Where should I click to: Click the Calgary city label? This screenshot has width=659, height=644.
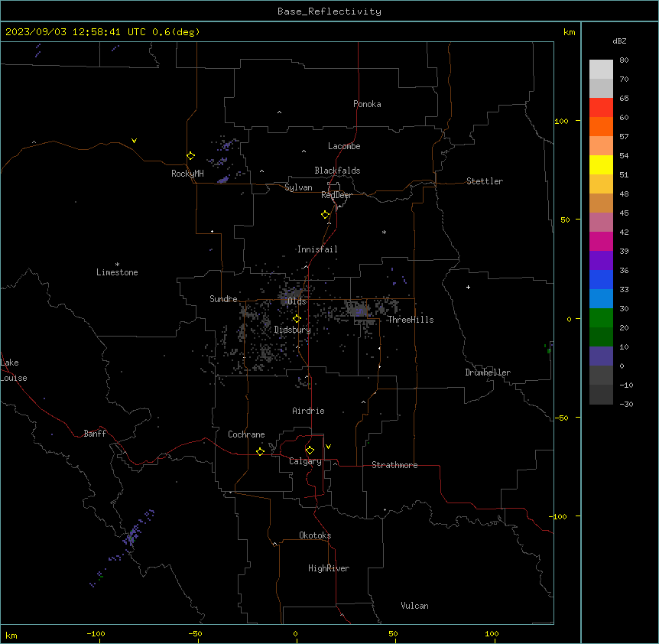[305, 461]
